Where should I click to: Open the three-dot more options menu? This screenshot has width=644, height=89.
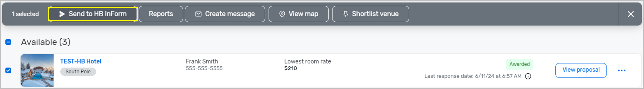pyautogui.click(x=622, y=70)
